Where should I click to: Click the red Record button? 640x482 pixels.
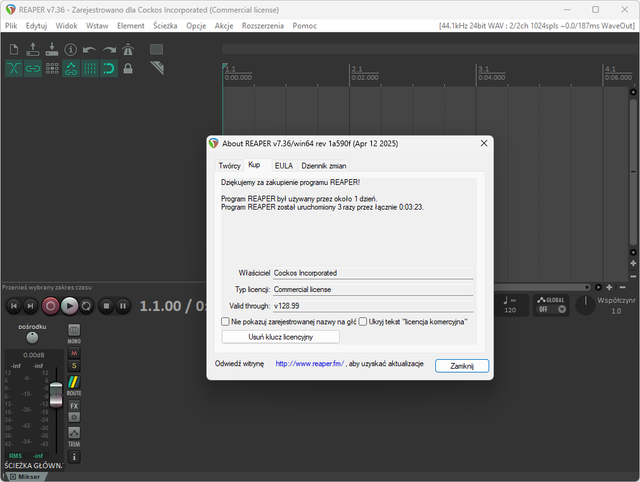51,306
